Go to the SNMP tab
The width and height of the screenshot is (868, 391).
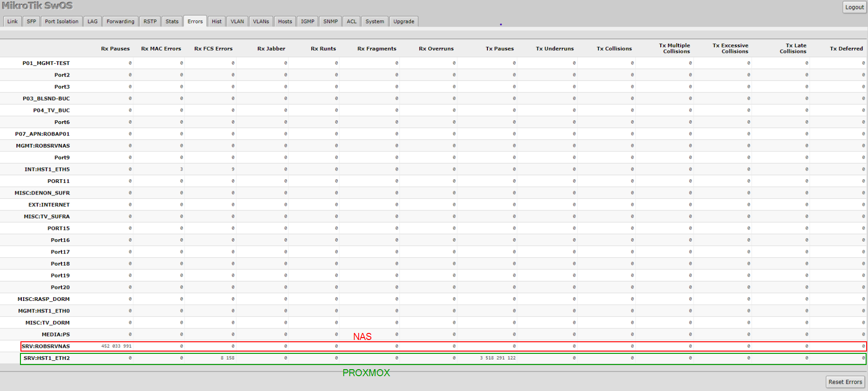pos(330,21)
